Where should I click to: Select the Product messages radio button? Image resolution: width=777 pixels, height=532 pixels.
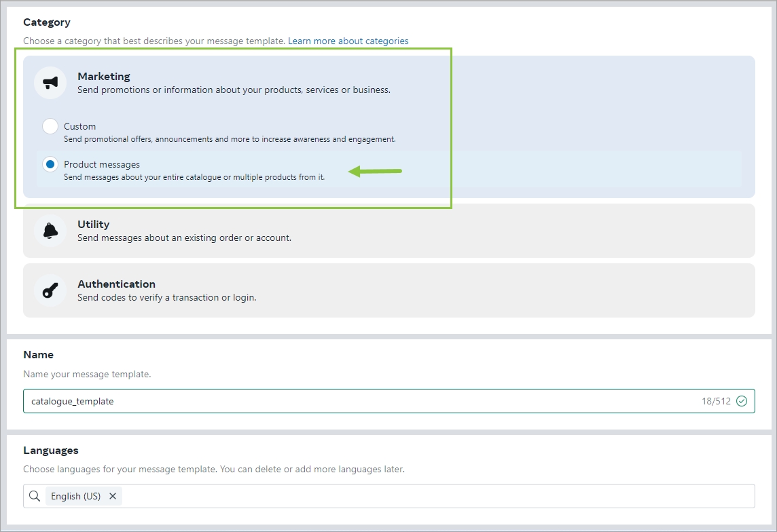(x=50, y=164)
